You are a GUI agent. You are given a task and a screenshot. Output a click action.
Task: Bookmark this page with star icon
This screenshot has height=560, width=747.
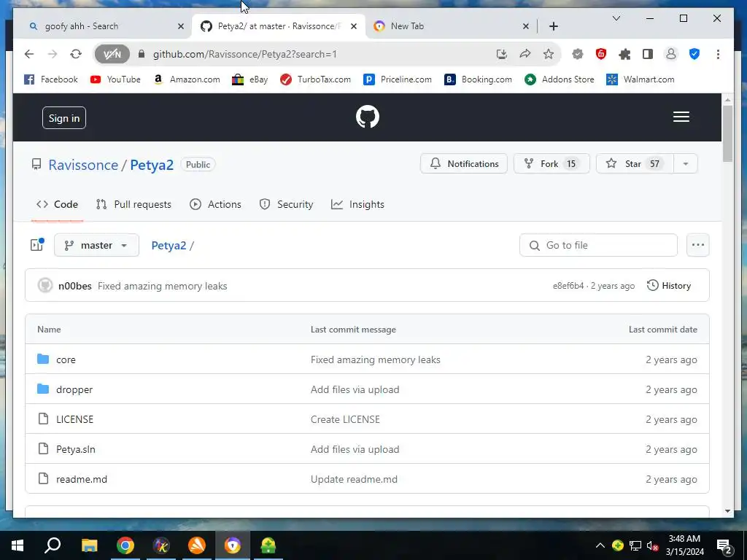pos(549,54)
